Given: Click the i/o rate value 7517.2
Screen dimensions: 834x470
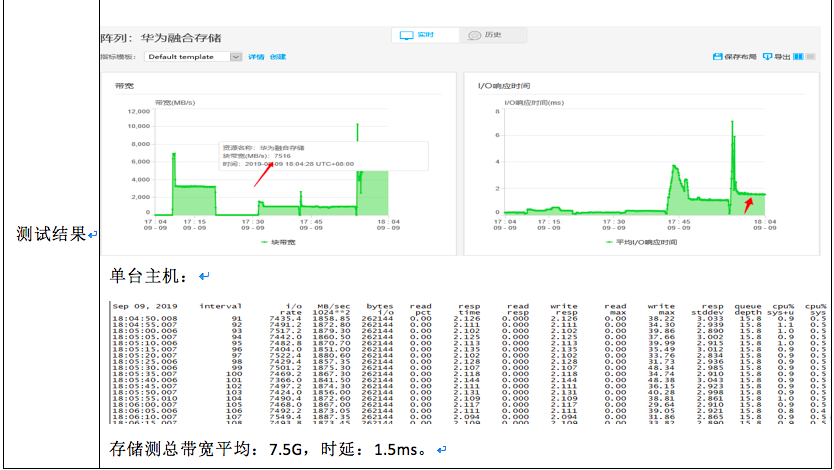Looking at the screenshot, I should pyautogui.click(x=286, y=331).
